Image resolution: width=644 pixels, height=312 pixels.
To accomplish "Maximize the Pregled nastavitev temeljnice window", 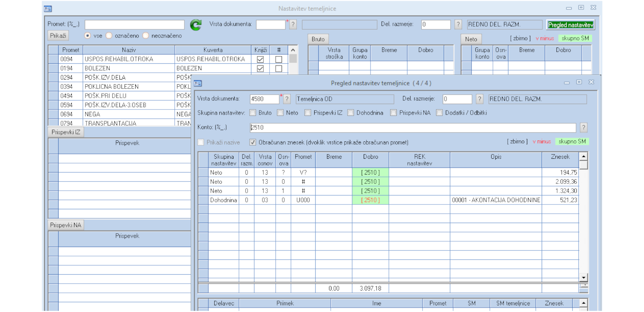I will pyautogui.click(x=579, y=82).
